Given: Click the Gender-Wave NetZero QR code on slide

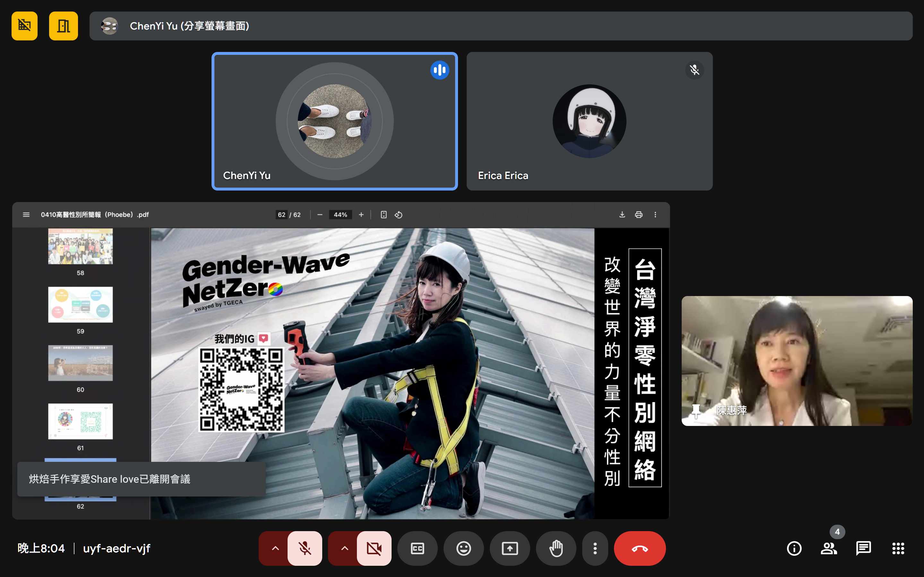Looking at the screenshot, I should [241, 389].
